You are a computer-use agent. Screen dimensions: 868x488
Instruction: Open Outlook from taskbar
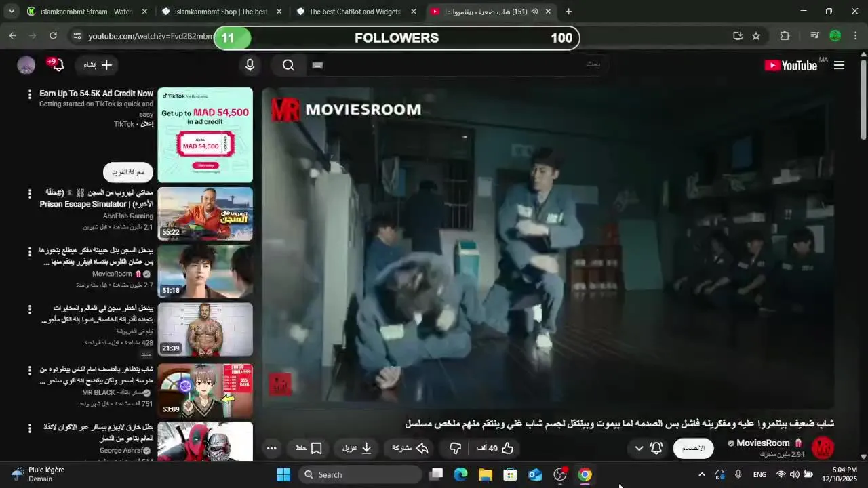coord(535,474)
